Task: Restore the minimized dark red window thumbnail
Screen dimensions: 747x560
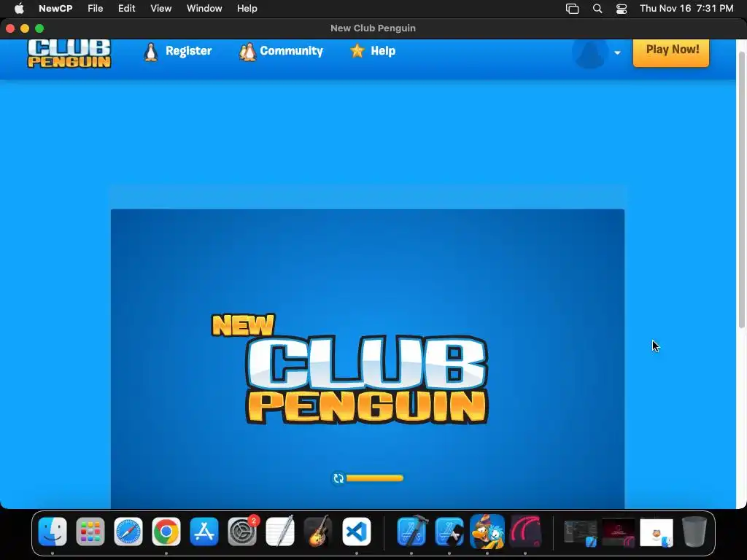Action: [619, 532]
